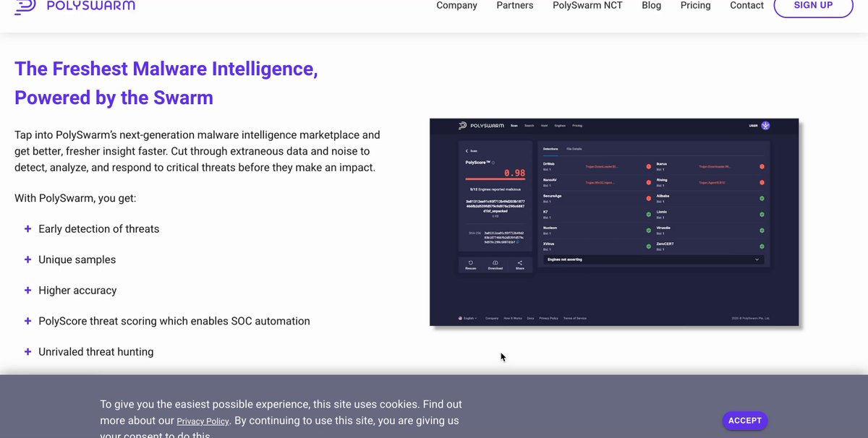Click the SIGN UP button
This screenshot has height=438, width=868.
(813, 6)
